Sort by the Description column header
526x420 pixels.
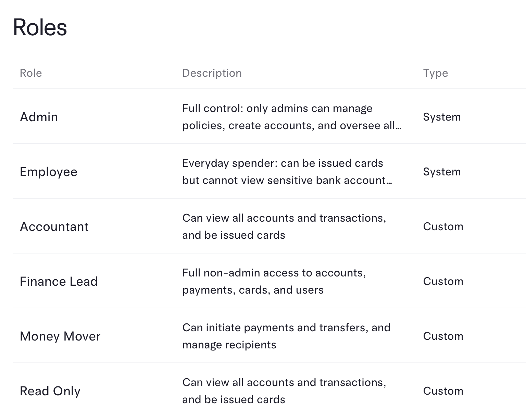[x=212, y=73]
